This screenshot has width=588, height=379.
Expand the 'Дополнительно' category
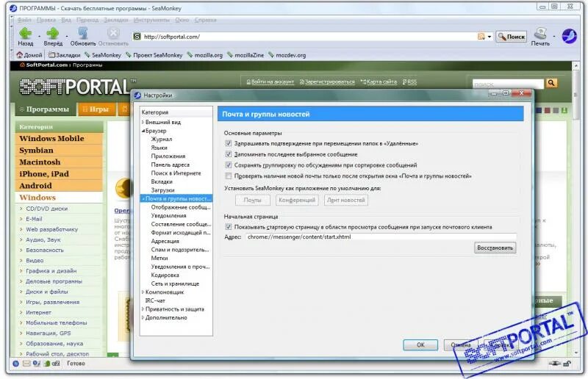pyautogui.click(x=143, y=317)
